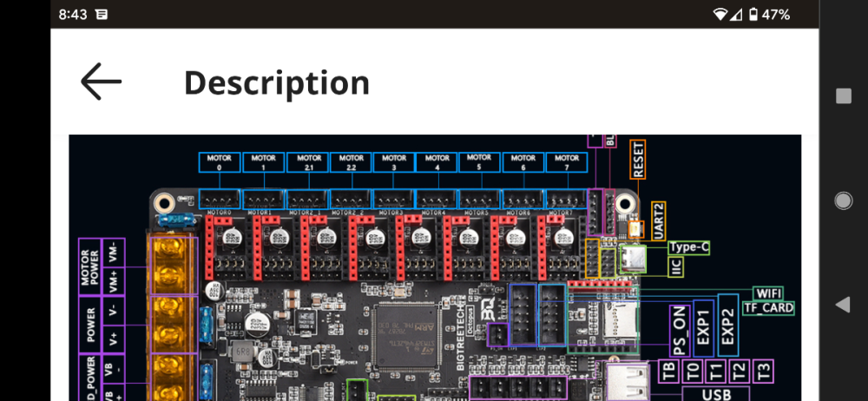Viewport: 868px width, 401px height.
Task: Tap the PS_ON label in image
Action: (680, 331)
